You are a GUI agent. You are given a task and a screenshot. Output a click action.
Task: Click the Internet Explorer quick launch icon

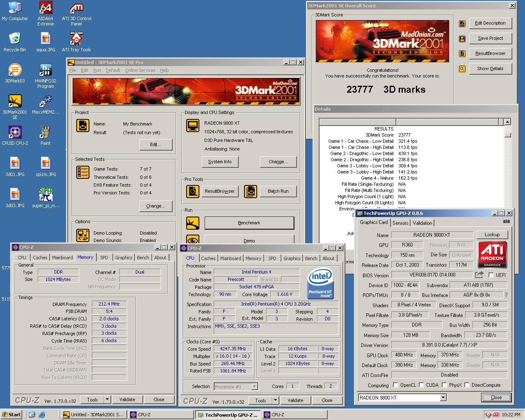[41, 415]
